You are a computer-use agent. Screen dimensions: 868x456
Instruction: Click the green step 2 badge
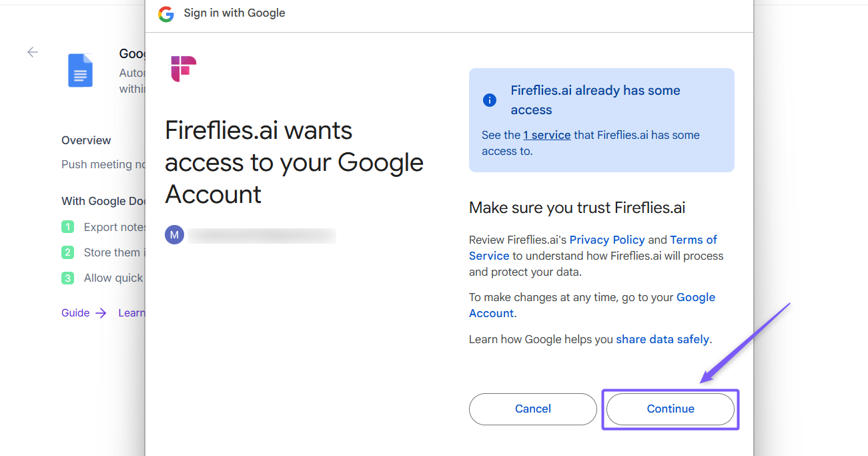(67, 252)
